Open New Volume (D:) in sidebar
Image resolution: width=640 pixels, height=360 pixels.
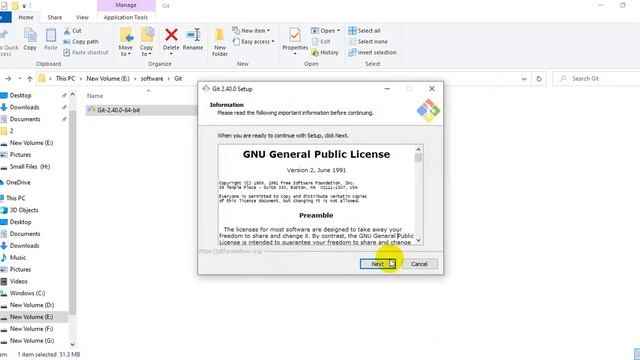tap(32, 305)
